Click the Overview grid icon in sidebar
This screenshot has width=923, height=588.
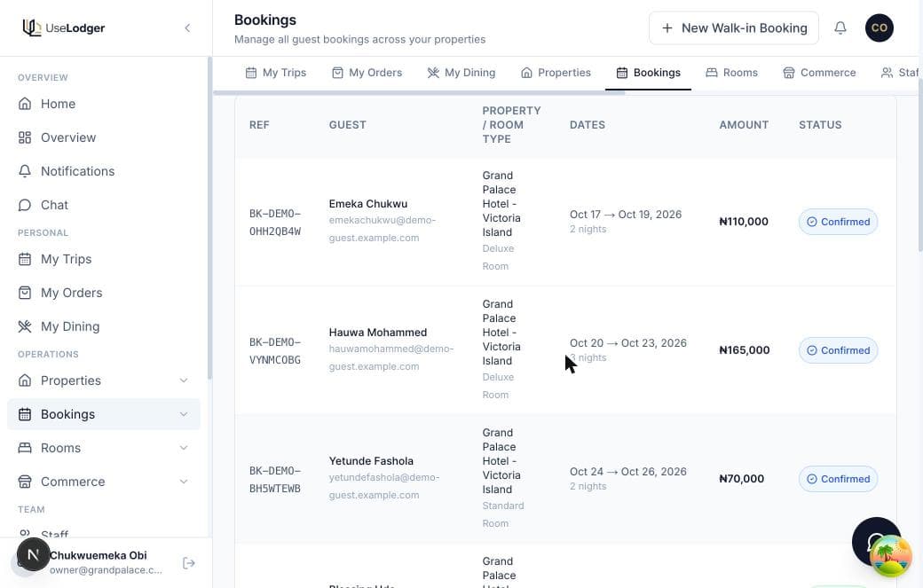(25, 137)
